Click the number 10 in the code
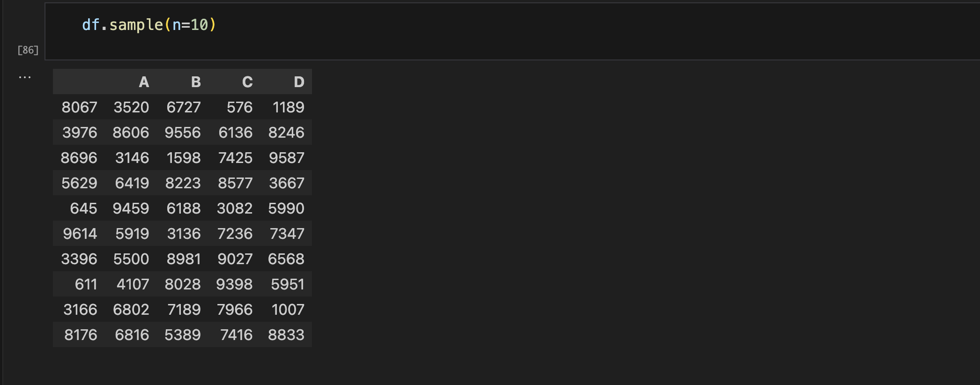Viewport: 980px width, 385px height. [x=199, y=24]
